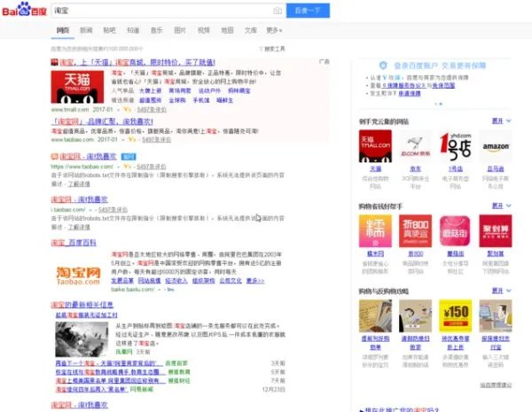Image resolution: width=532 pixels, height=412 pixels.
Task: Click the www.tmall.com green URL text
Action: tap(70, 110)
